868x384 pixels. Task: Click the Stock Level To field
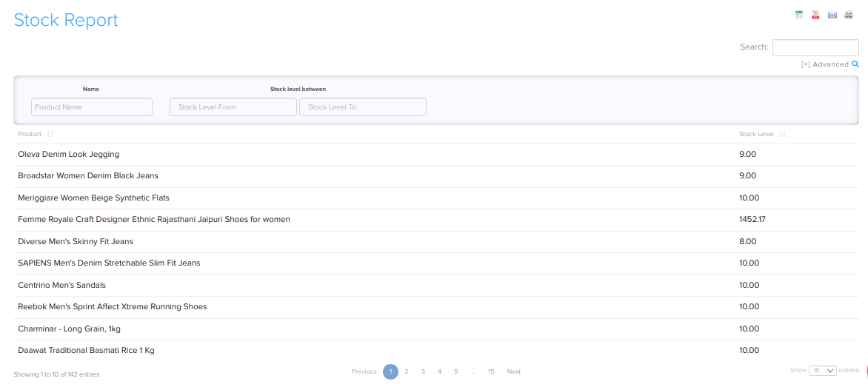[363, 107]
